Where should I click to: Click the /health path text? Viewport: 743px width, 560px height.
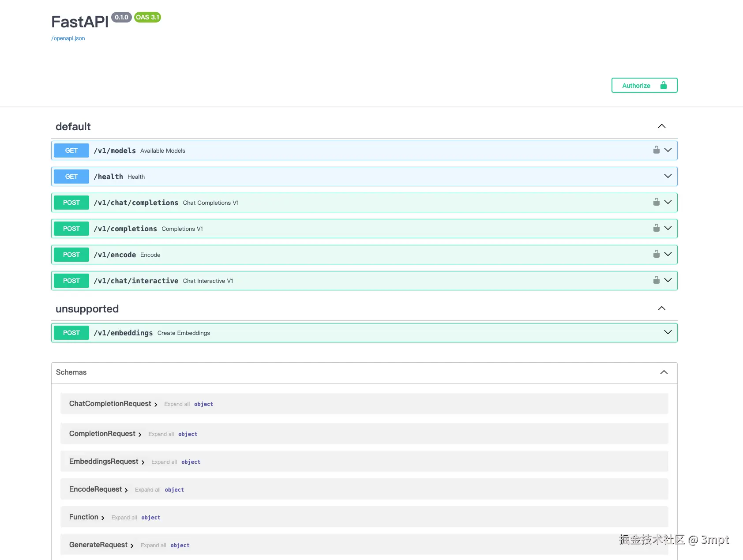(108, 177)
